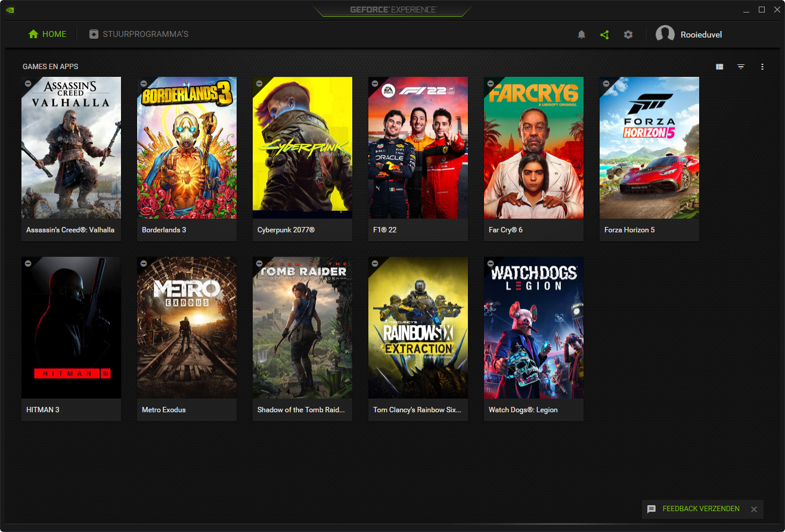The image size is (785, 532).
Task: Open the Metro Exodus cover art
Action: coord(187,328)
